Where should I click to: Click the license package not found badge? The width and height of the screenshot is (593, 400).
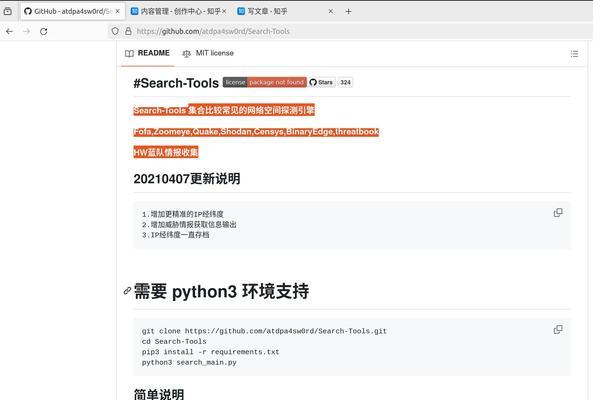click(264, 82)
